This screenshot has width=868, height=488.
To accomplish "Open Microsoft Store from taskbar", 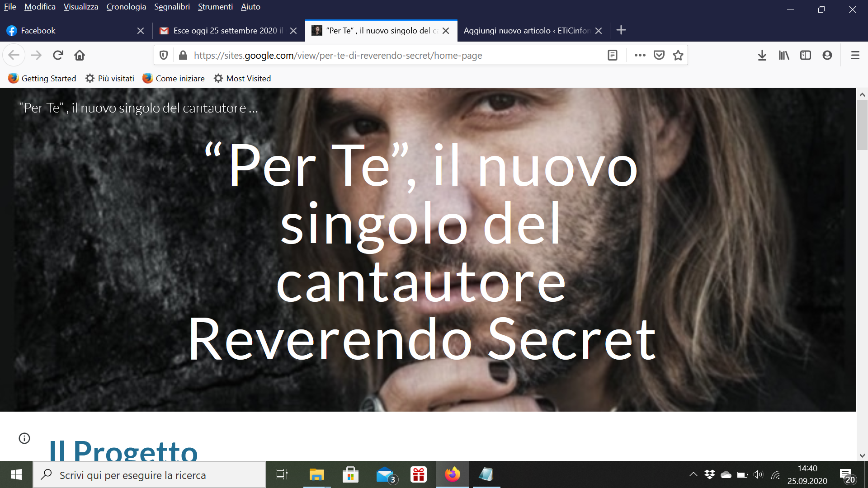I will [x=350, y=474].
